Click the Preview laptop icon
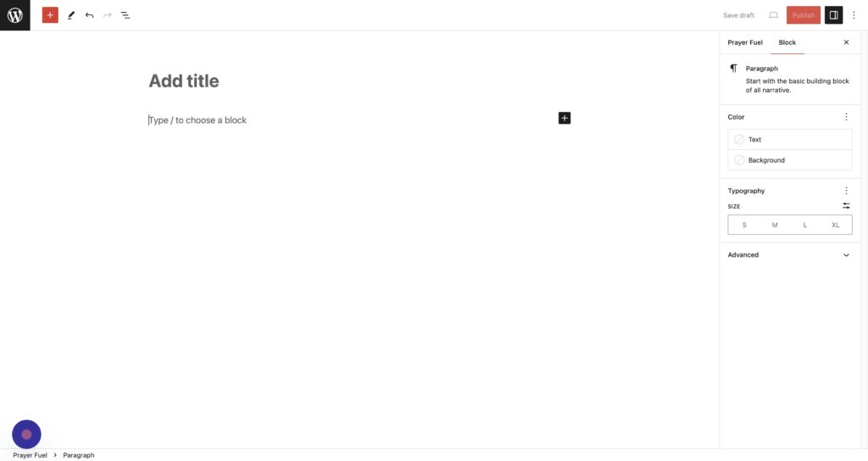The height and width of the screenshot is (461, 868). click(x=773, y=15)
